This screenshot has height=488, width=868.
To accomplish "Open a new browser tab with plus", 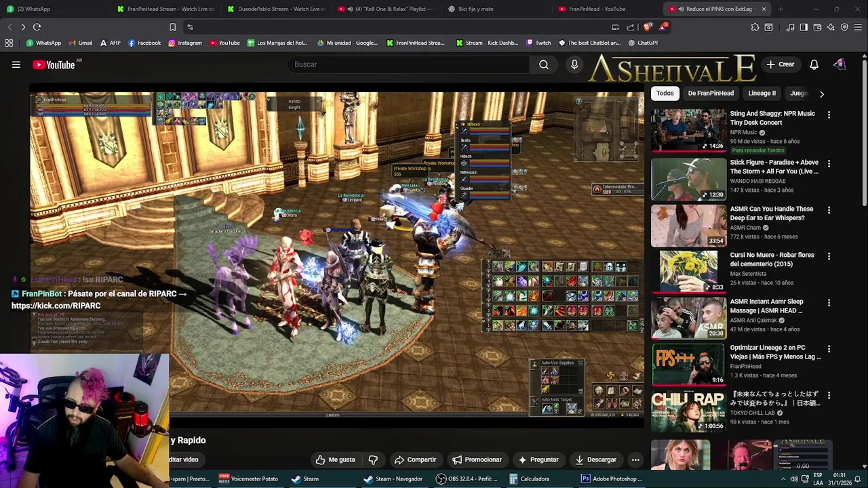I will point(781,9).
